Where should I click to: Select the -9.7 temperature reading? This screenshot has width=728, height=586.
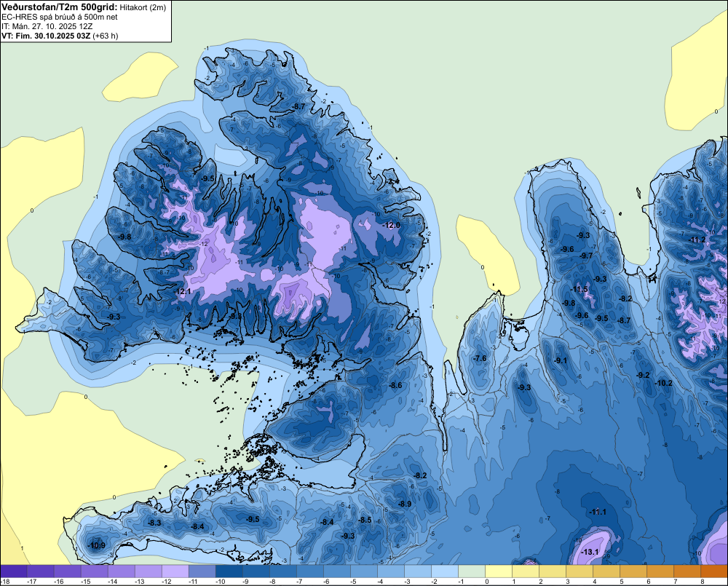(x=586, y=256)
